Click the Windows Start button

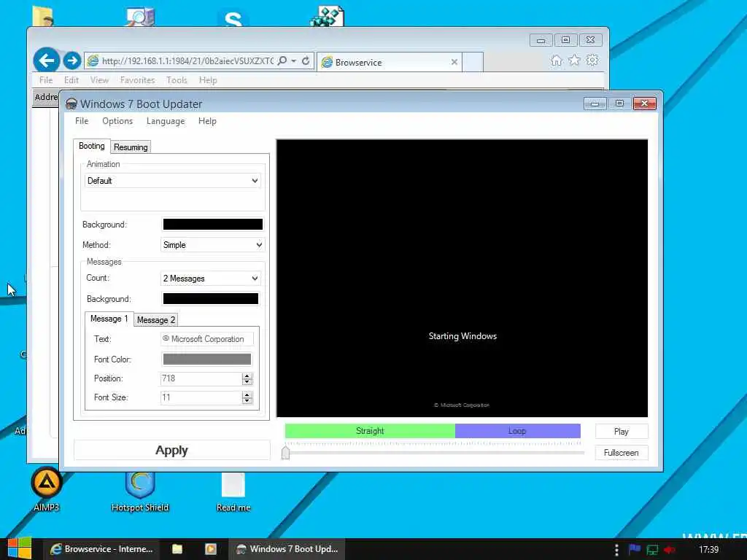click(x=20, y=548)
